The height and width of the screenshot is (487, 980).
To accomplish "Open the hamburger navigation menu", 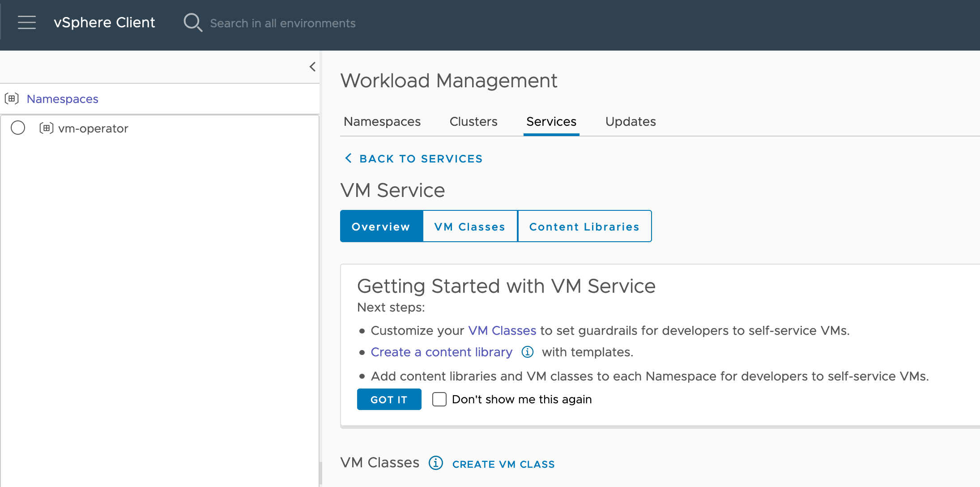I will click(x=27, y=22).
